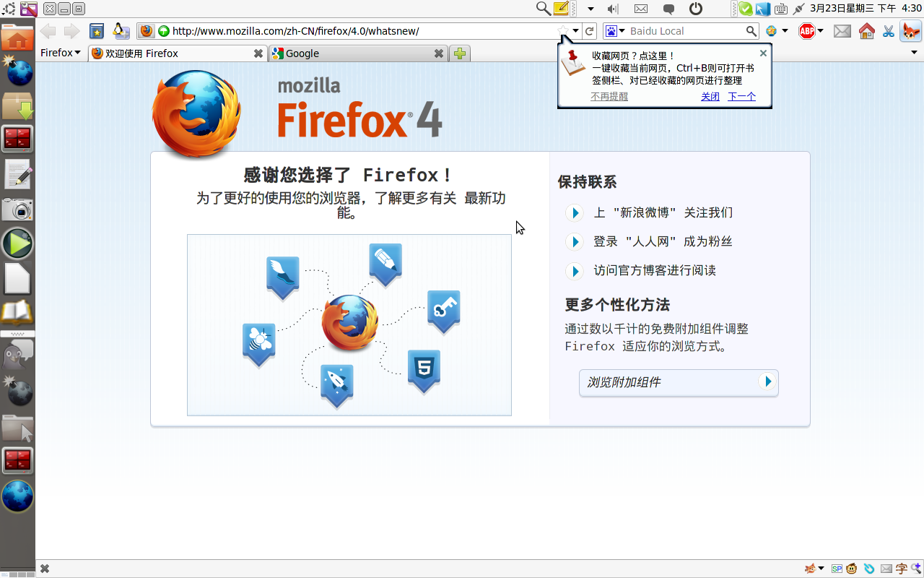Viewport: 924px width, 578px height.
Task: Open 上"新浪微博"关注我们 link
Action: click(x=663, y=212)
